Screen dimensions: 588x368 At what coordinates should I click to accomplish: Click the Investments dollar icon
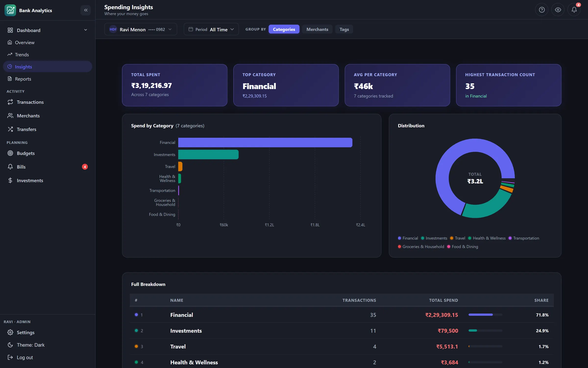pyautogui.click(x=10, y=181)
